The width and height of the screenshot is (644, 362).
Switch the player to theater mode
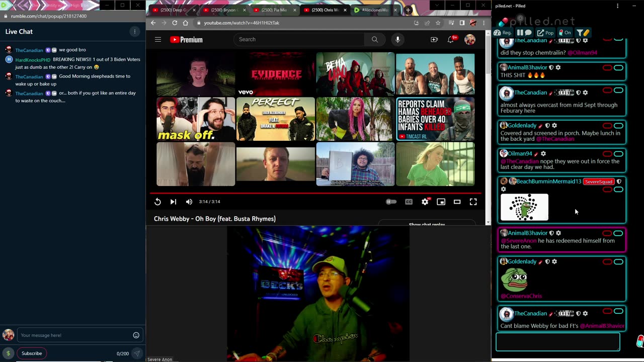pos(457,202)
